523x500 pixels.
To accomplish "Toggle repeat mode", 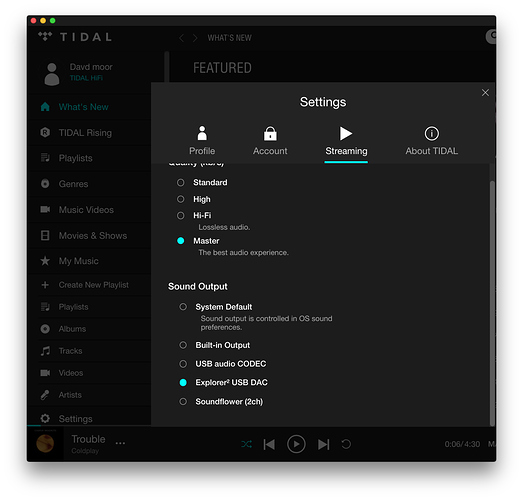I will (346, 444).
